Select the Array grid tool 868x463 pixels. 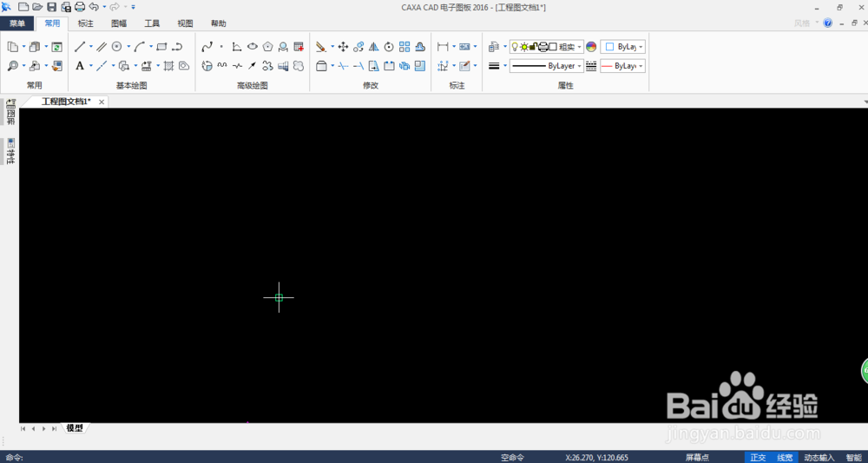tap(404, 47)
